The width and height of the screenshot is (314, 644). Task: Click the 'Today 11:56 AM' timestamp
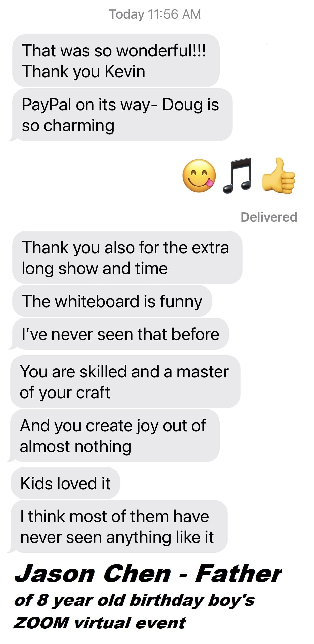click(x=155, y=14)
